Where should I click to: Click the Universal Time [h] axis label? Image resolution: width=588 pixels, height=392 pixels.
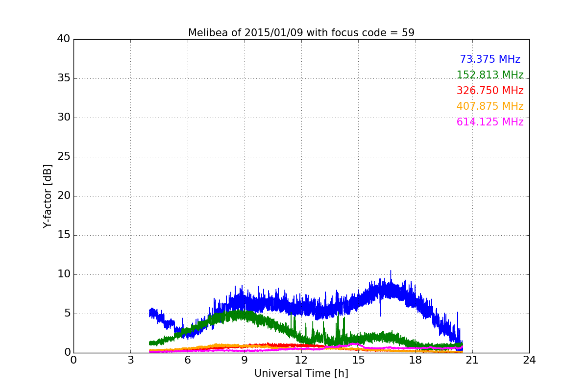[x=301, y=373]
